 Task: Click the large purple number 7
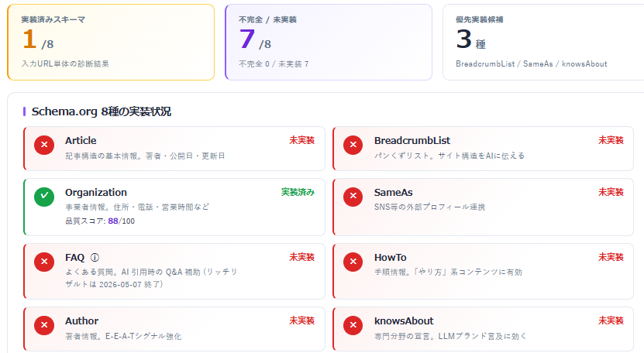(247, 39)
